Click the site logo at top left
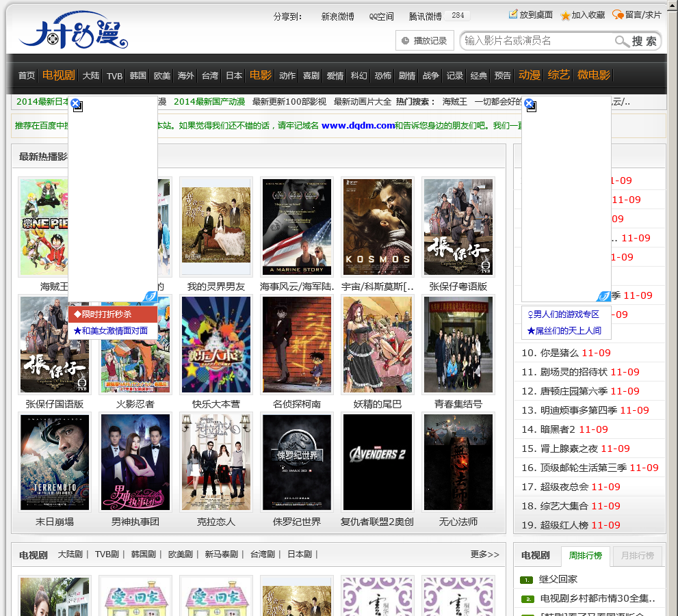Screen dimensions: 678x616 coord(73,30)
